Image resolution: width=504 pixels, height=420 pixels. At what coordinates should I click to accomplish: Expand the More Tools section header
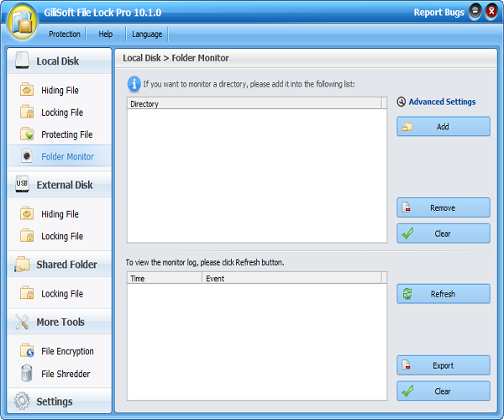[59, 322]
